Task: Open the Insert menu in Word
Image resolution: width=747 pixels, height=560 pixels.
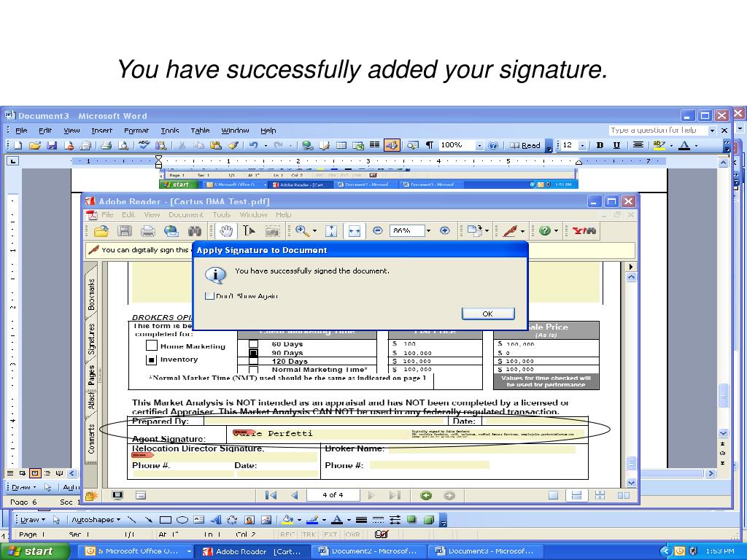Action: [x=101, y=131]
